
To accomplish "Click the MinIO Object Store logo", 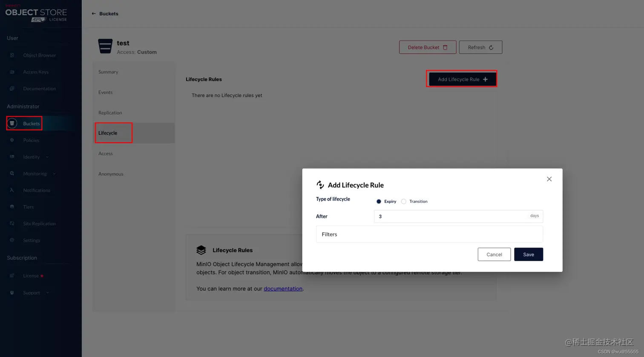I will coord(36,14).
